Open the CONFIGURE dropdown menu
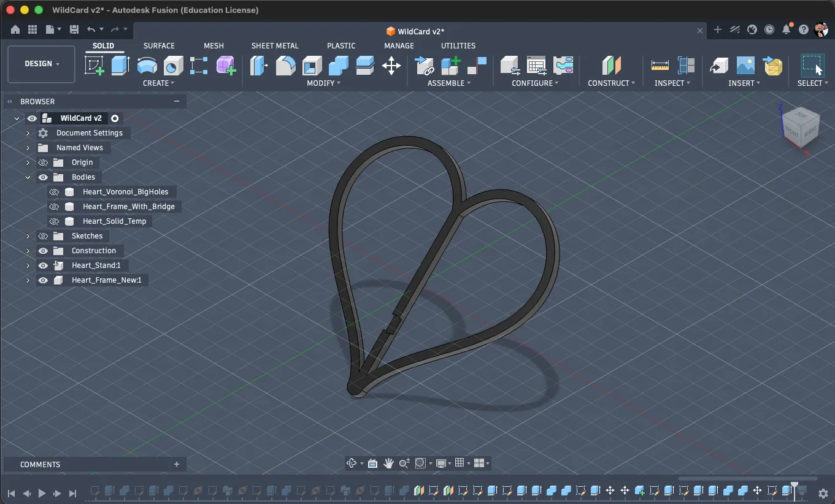Image resolution: width=835 pixels, height=504 pixels. (535, 83)
